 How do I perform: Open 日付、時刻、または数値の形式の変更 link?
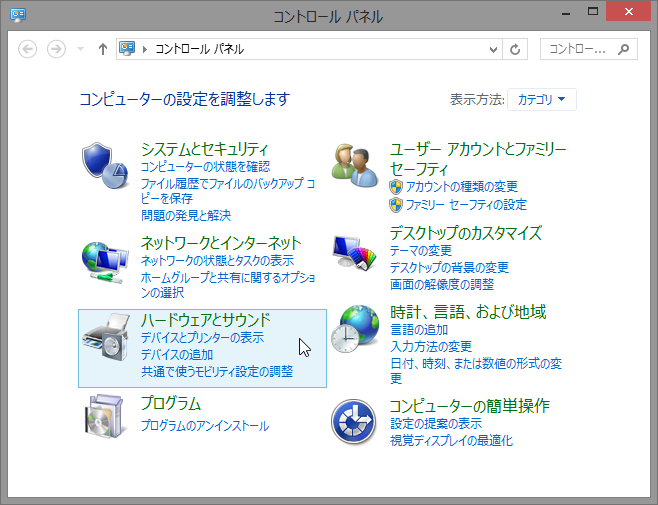pyautogui.click(x=476, y=371)
